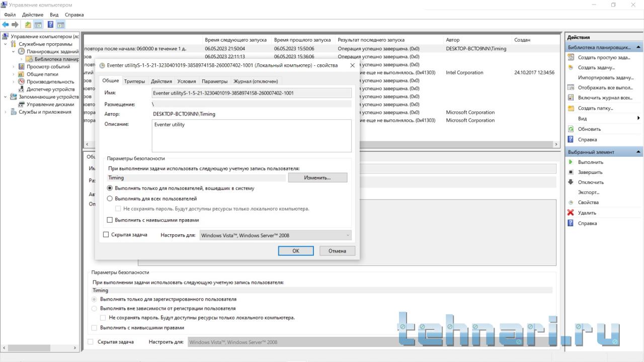Expand the 'Службы и приложения' tree node

tap(6, 112)
